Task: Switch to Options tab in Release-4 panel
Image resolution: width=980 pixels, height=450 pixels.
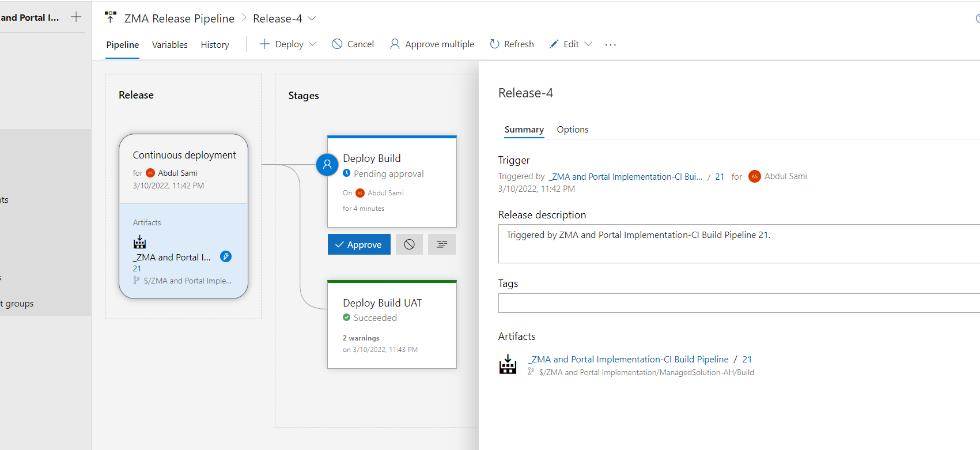Action: [x=572, y=130]
